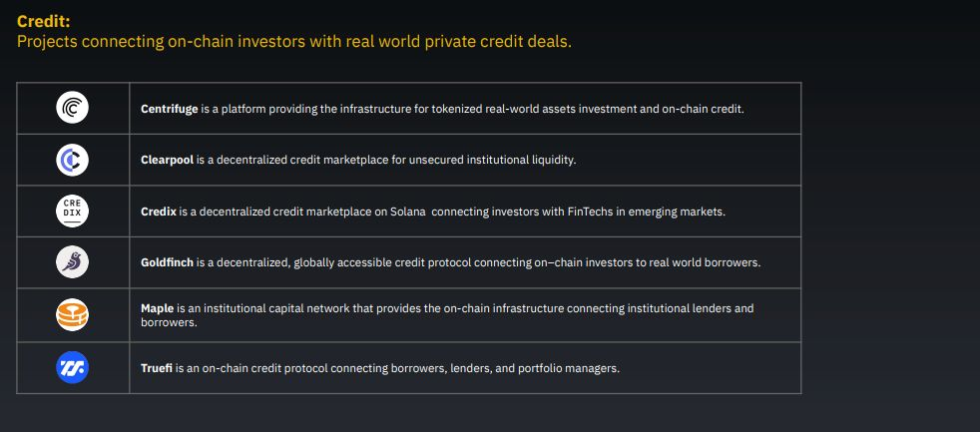Click the Credix logo icon

click(73, 212)
